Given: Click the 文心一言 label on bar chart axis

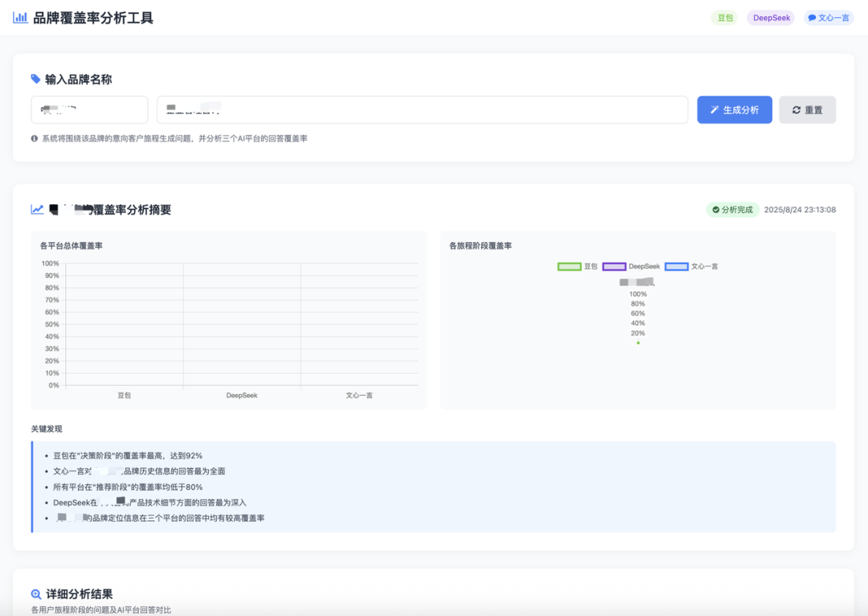Looking at the screenshot, I should [x=359, y=396].
